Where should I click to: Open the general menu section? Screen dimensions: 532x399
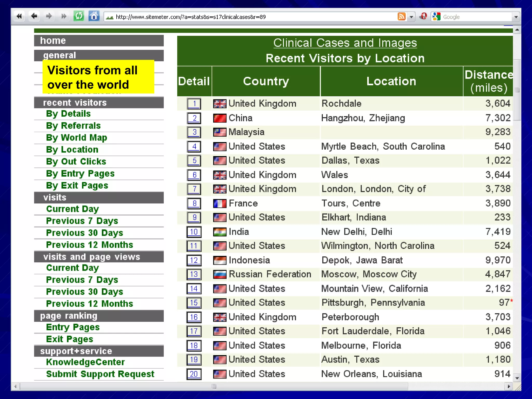[99, 55]
